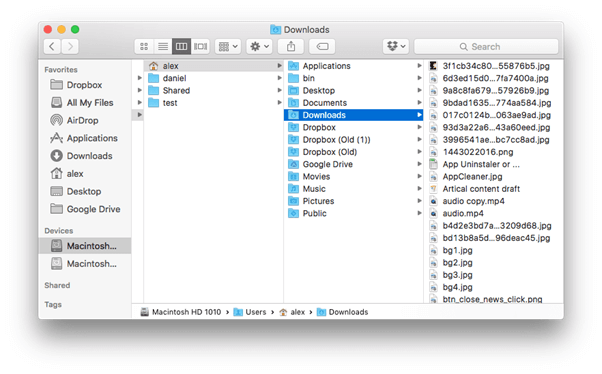
Task: Select audio.mp4 file
Action: tap(494, 213)
